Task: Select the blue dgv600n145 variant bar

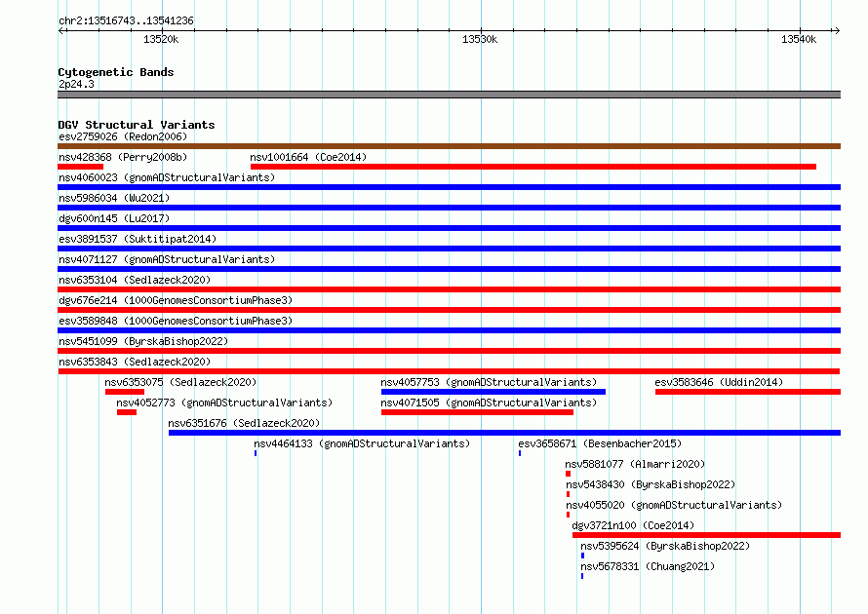Action: click(449, 228)
